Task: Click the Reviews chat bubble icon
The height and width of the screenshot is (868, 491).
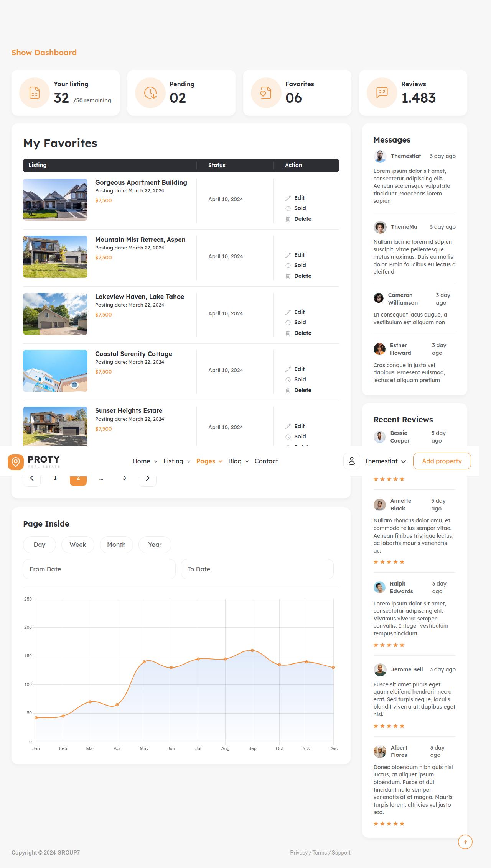Action: point(382,93)
